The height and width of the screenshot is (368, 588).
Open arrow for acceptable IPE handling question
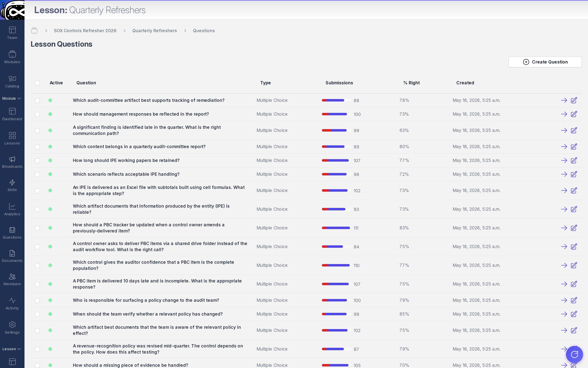click(564, 174)
